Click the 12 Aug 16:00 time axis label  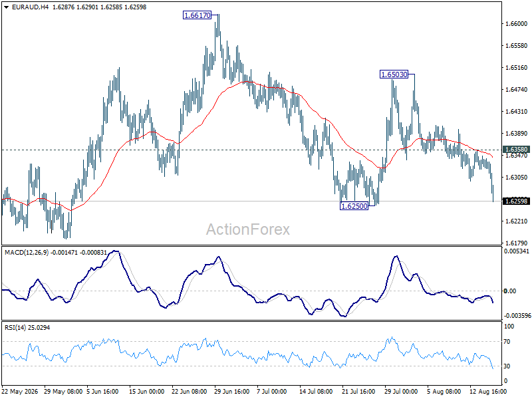click(488, 392)
